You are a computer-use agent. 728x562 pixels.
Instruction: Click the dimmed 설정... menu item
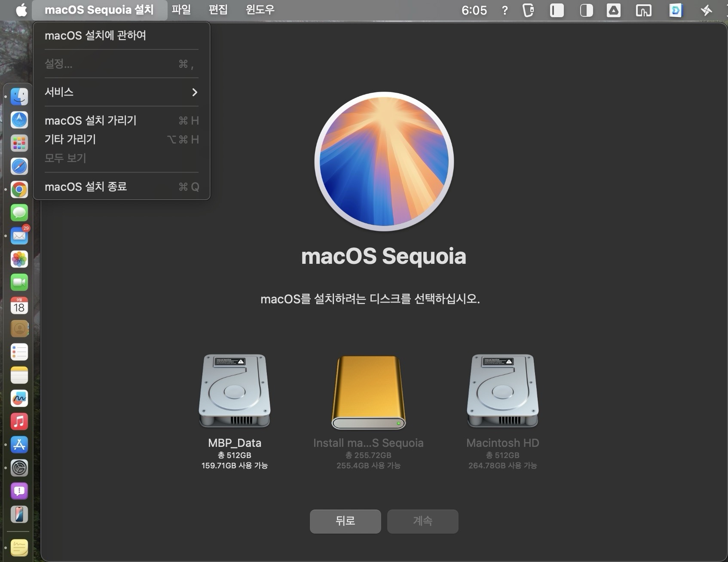point(122,64)
